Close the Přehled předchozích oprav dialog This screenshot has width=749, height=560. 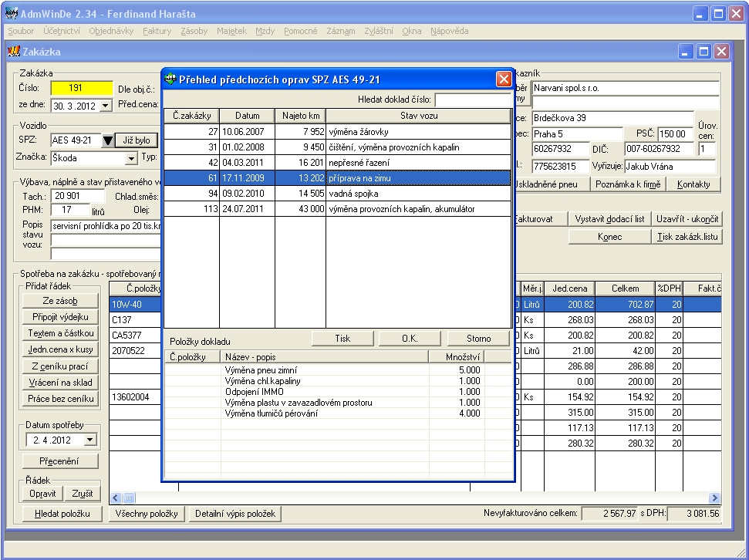click(x=503, y=79)
